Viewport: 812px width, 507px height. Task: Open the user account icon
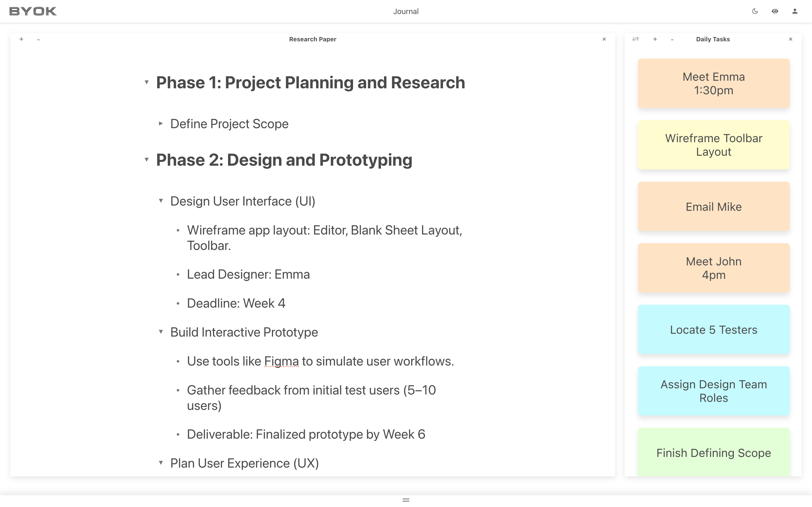795,11
